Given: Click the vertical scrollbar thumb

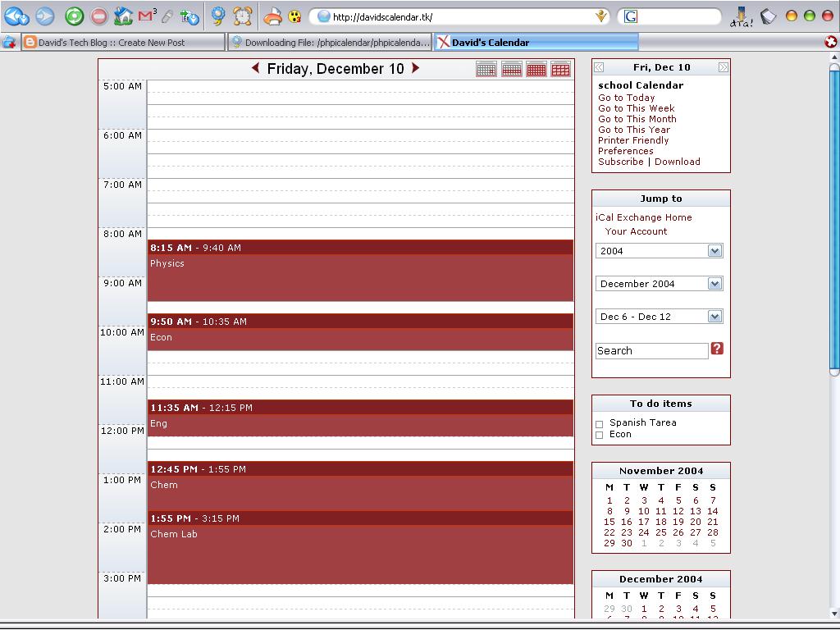Looking at the screenshot, I should [x=834, y=221].
